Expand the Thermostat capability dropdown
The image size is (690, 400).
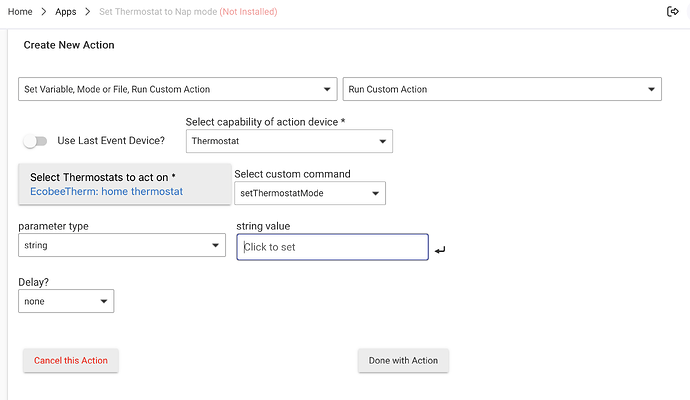289,141
